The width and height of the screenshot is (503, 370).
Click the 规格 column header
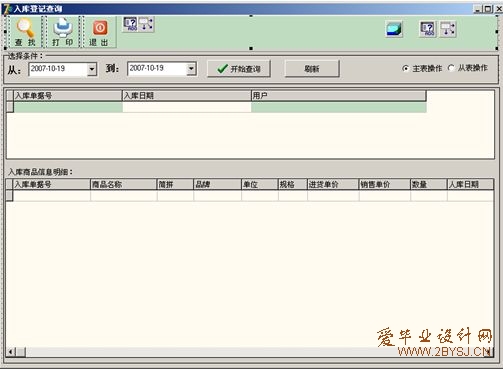pyautogui.click(x=293, y=184)
